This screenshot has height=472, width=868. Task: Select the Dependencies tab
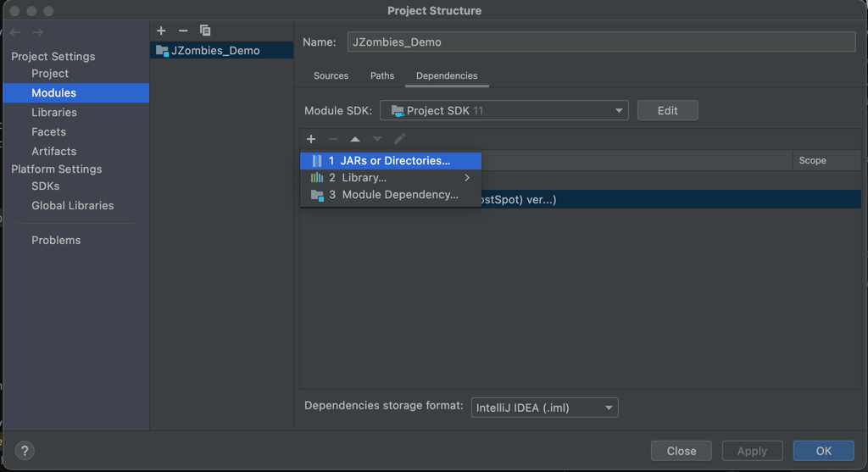click(x=447, y=75)
